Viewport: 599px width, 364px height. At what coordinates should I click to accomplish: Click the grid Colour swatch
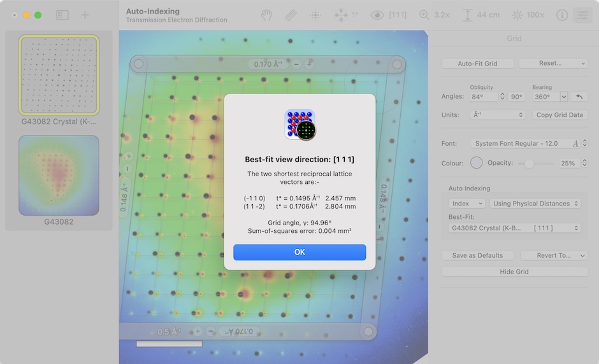click(476, 163)
